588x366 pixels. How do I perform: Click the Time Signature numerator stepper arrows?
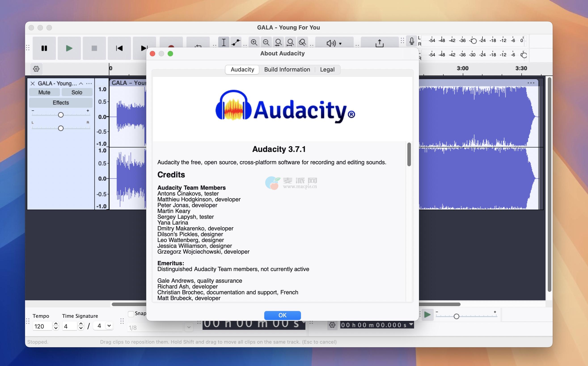click(x=81, y=326)
